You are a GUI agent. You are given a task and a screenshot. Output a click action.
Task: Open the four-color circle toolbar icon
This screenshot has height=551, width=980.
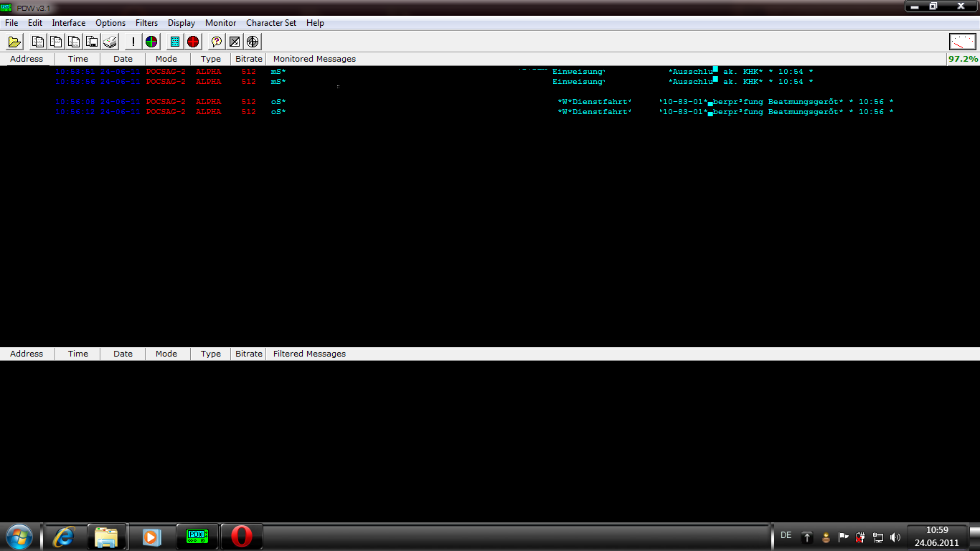tap(151, 42)
